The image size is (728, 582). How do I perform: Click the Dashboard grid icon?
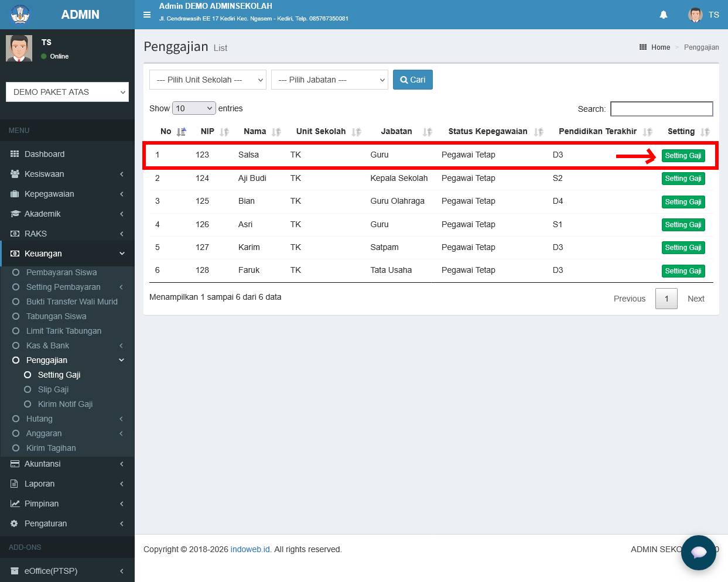pyautogui.click(x=15, y=154)
